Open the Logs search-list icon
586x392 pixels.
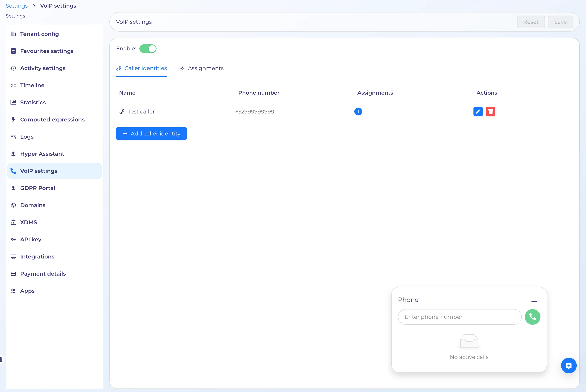(13, 136)
